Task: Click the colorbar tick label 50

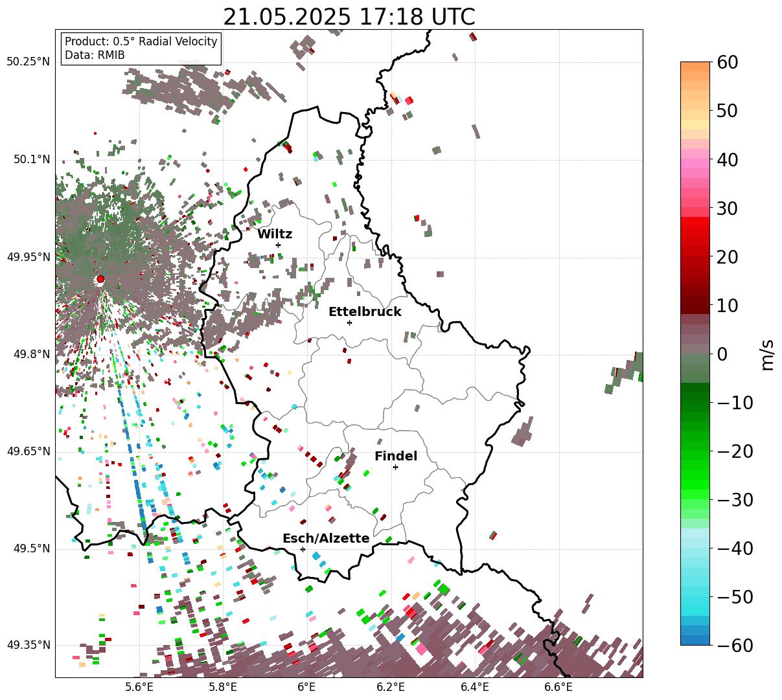Action: pos(727,111)
